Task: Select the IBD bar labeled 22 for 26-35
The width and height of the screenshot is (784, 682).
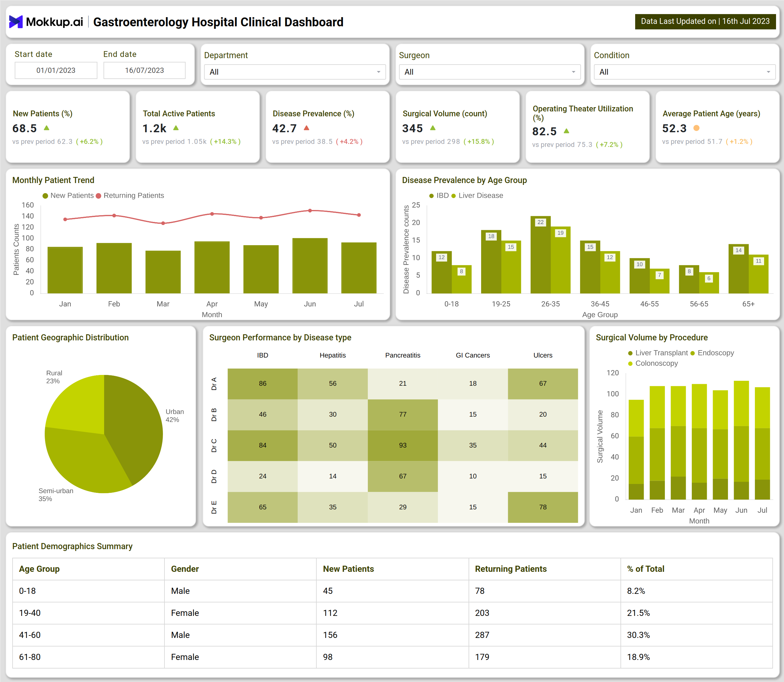Action: tap(540, 255)
